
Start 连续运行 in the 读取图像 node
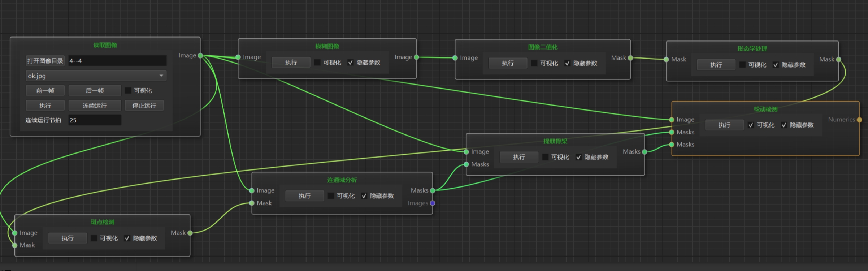[x=95, y=106]
